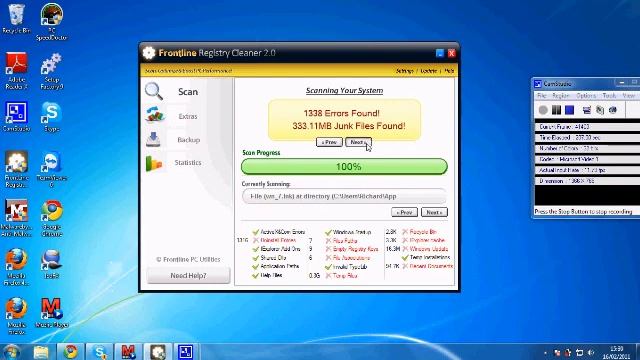Viewport: 640px width, 360px height.
Task: Open the Backup section icon
Action: tap(153, 139)
